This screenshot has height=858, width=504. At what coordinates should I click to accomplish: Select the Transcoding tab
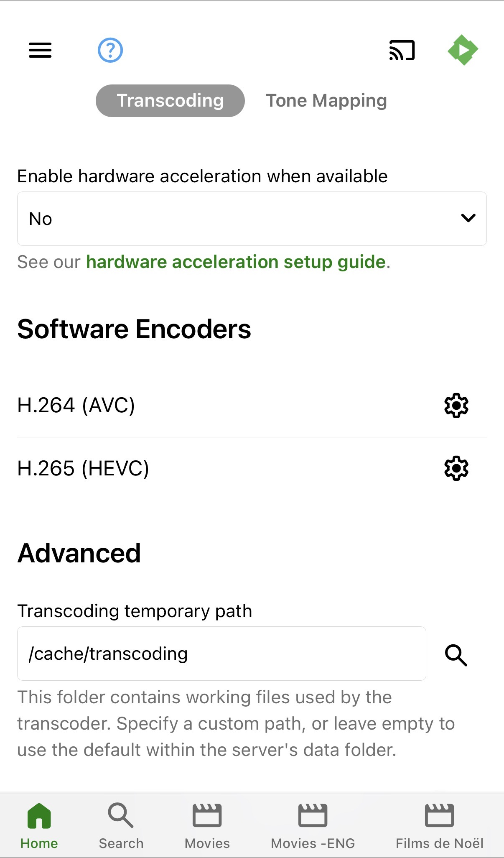[x=170, y=101]
